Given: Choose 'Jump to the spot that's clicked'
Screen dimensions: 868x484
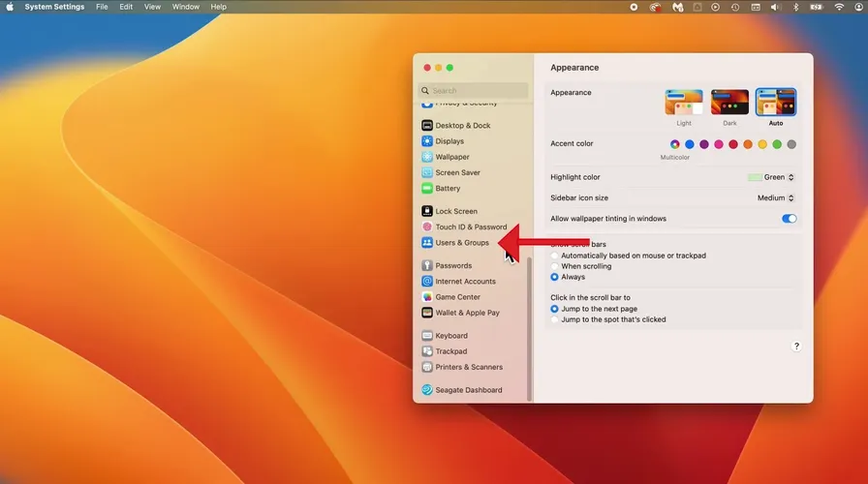Looking at the screenshot, I should (555, 319).
